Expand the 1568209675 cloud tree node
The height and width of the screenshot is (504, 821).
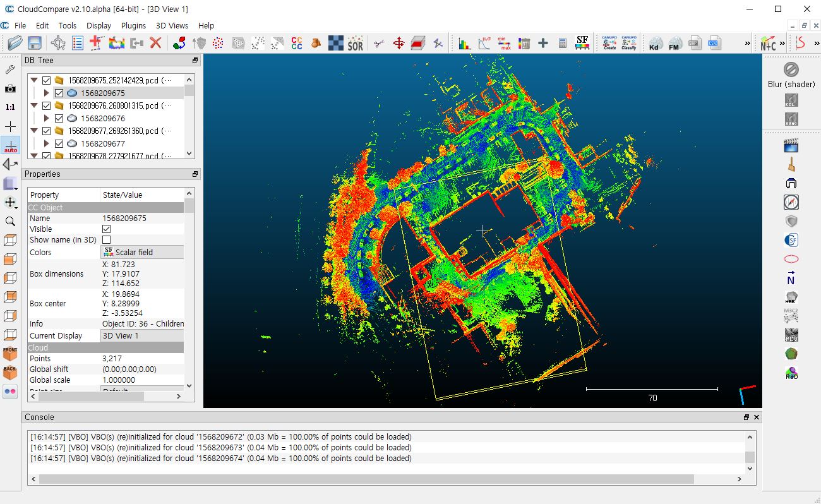(x=46, y=93)
